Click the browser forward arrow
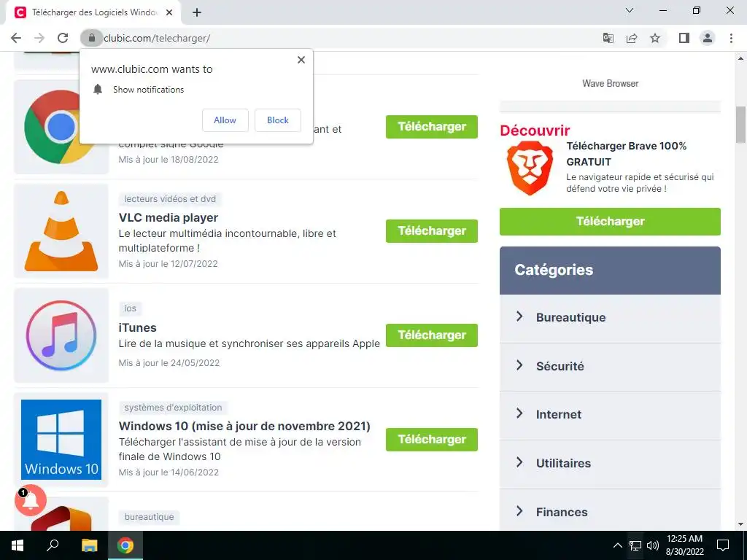Viewport: 747px width, 560px height. click(x=39, y=38)
